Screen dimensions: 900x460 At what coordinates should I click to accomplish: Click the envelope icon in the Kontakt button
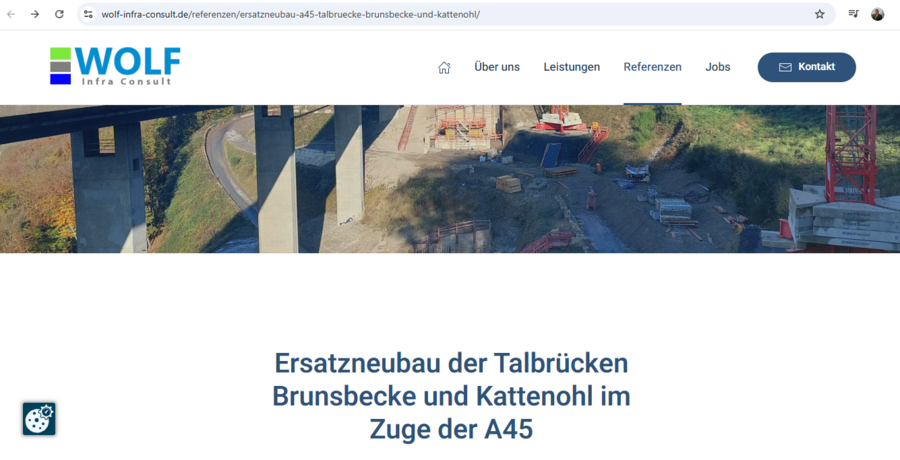[785, 67]
